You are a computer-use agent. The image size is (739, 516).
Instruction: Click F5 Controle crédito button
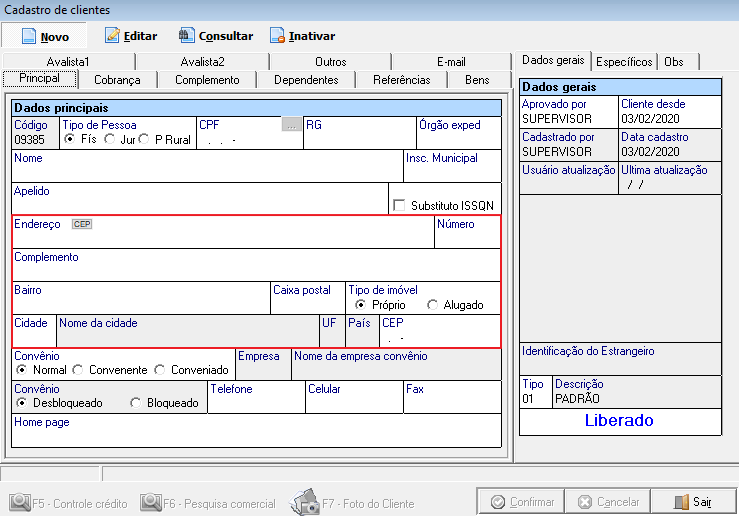click(68, 502)
